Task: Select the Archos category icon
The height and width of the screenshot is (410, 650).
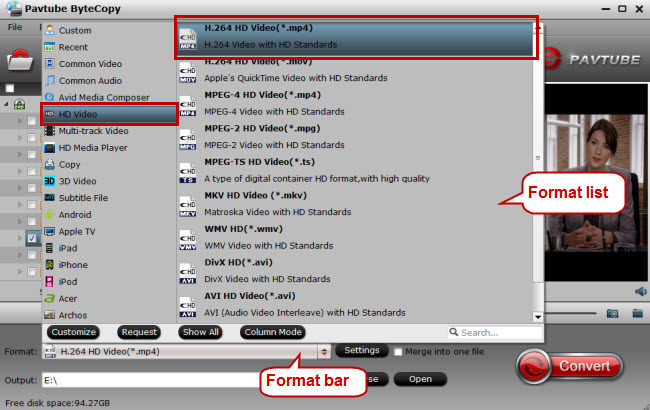Action: (x=50, y=315)
